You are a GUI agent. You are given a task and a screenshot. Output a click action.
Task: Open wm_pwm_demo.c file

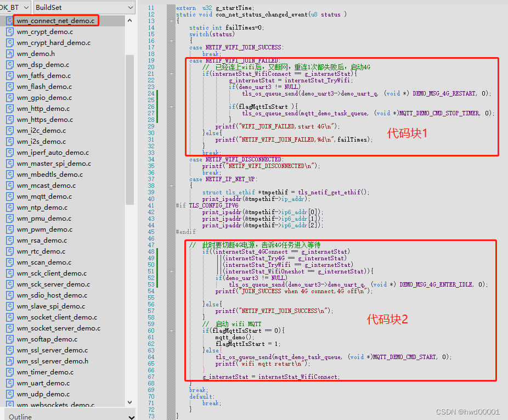coord(44,229)
